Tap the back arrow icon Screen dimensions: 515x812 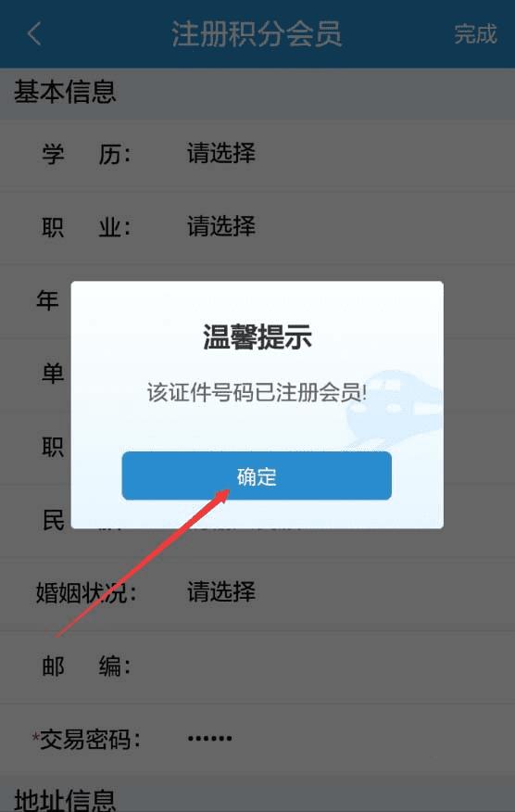(34, 34)
